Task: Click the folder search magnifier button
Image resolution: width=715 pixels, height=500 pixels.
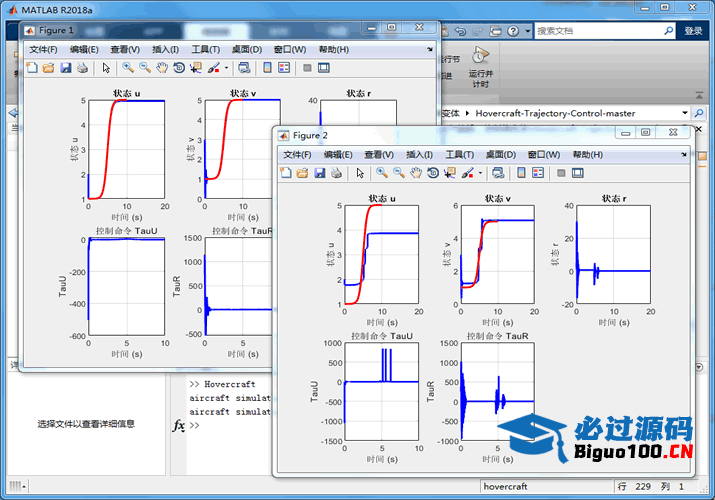Action: (x=699, y=113)
